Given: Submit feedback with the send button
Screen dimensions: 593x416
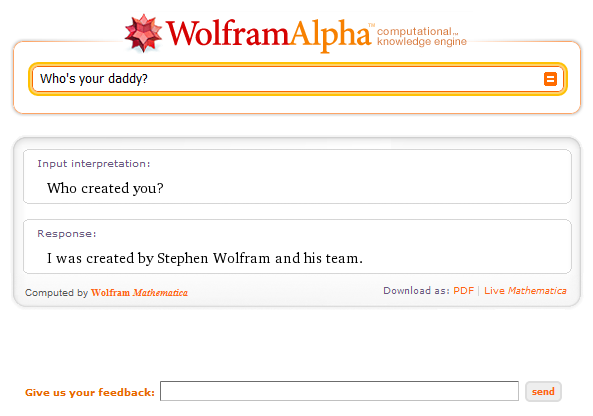Looking at the screenshot, I should click(543, 391).
